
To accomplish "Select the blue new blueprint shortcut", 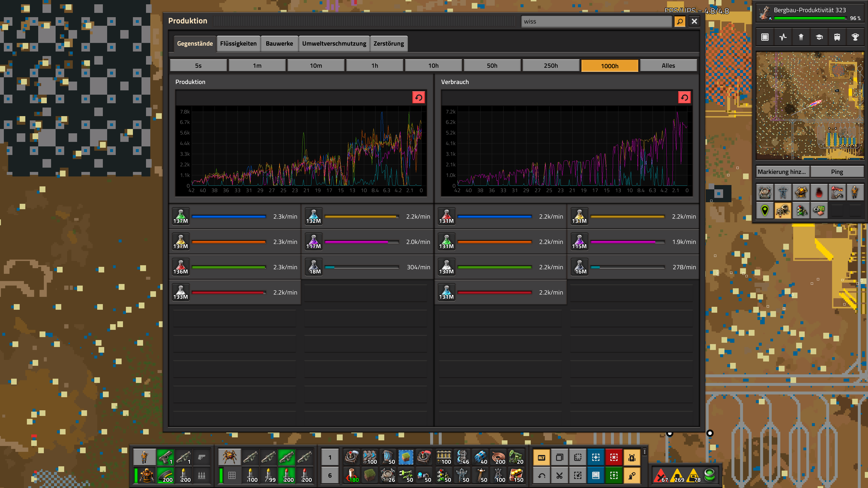I will point(595,457).
